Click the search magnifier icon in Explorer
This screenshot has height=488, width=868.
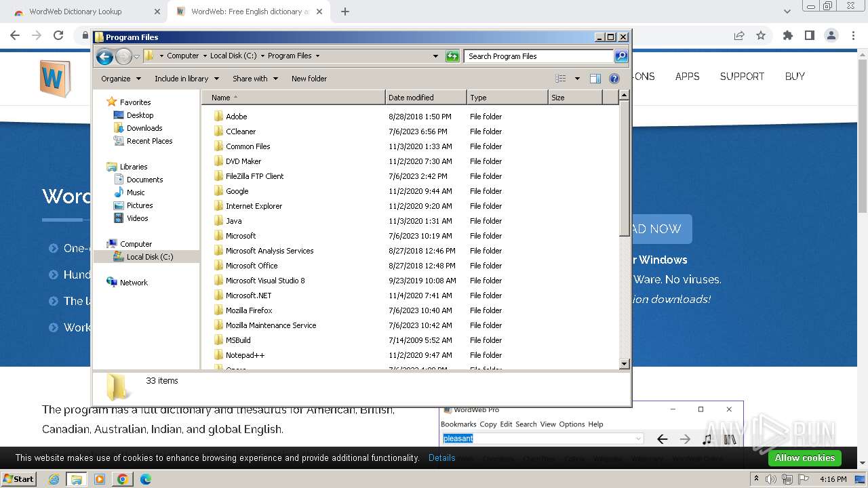tap(620, 56)
